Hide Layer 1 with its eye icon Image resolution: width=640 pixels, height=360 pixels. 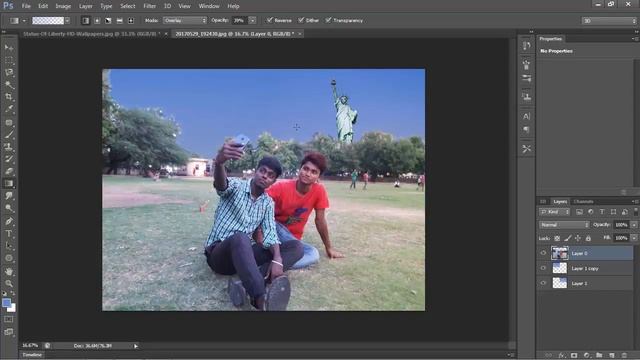coord(543,283)
